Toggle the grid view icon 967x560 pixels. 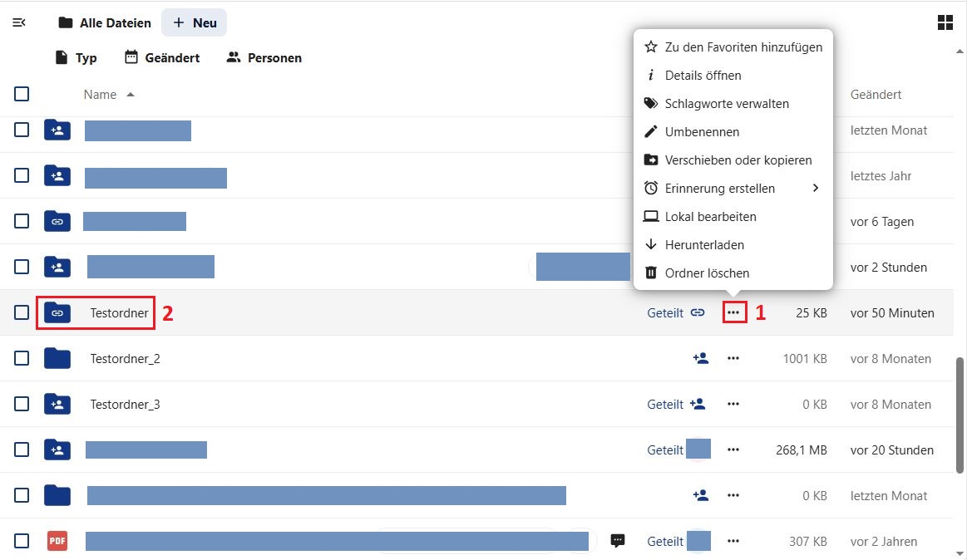tap(945, 22)
